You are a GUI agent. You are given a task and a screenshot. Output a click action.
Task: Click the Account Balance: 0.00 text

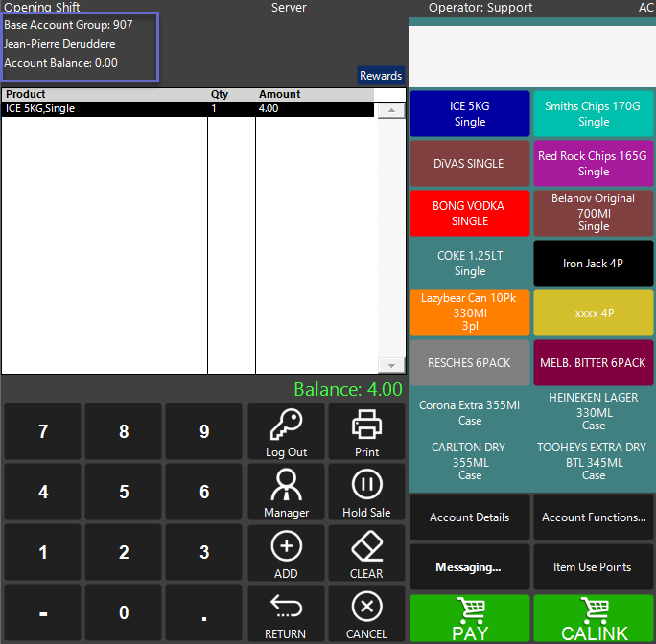tap(61, 63)
